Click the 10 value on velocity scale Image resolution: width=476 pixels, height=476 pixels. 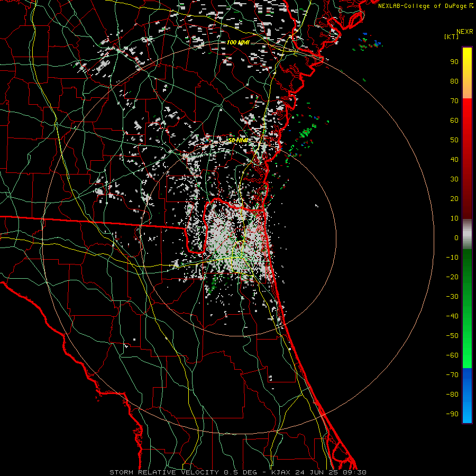pyautogui.click(x=454, y=218)
